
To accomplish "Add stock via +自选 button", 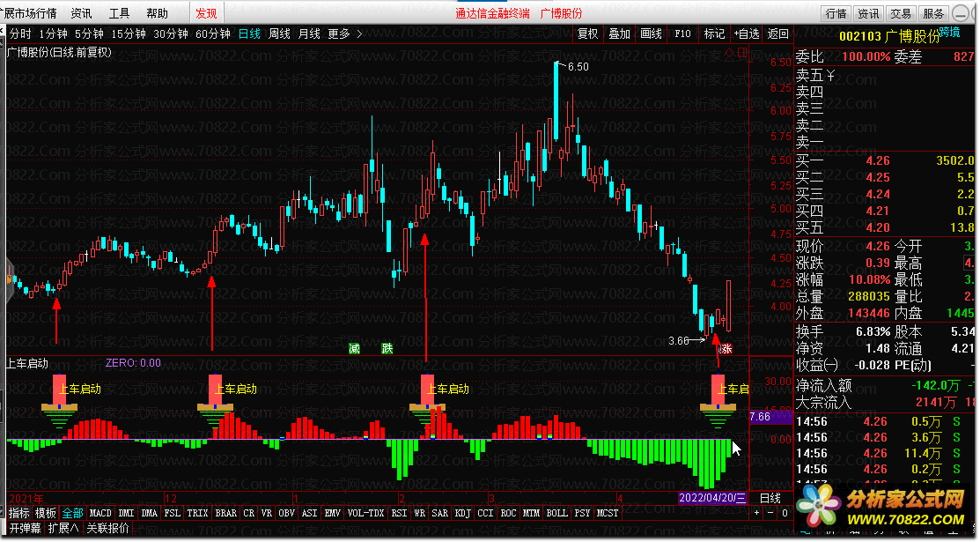I will coord(747,33).
